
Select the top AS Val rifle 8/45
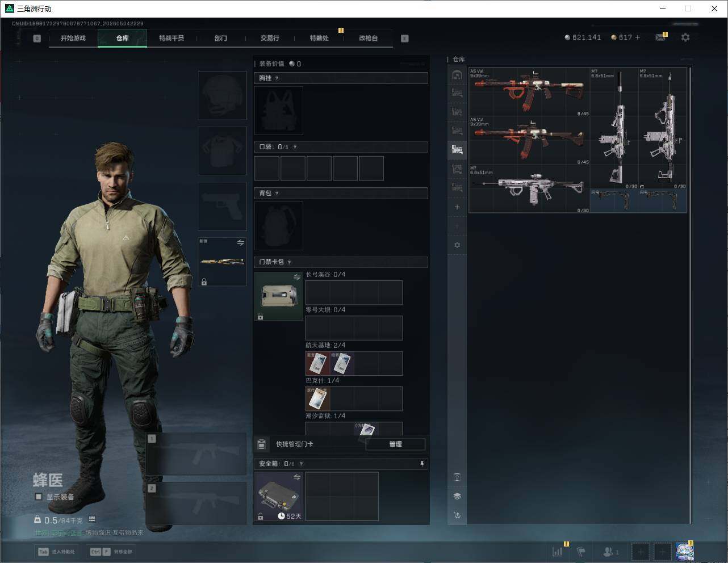(529, 93)
